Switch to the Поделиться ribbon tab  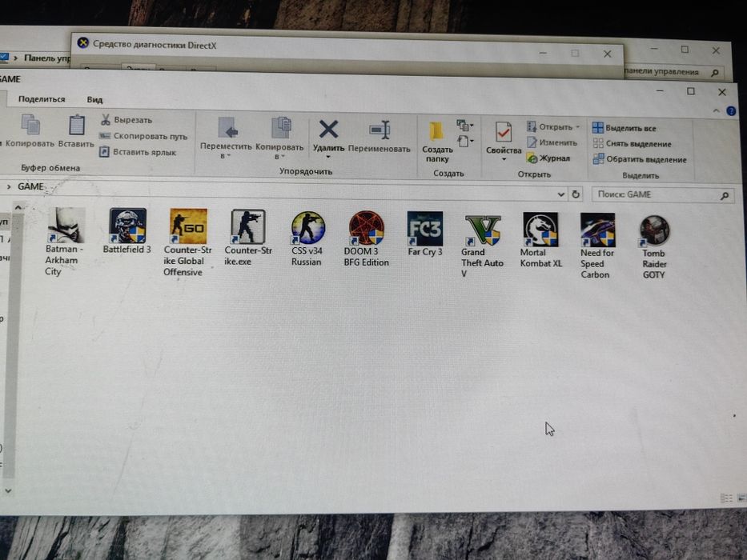42,99
